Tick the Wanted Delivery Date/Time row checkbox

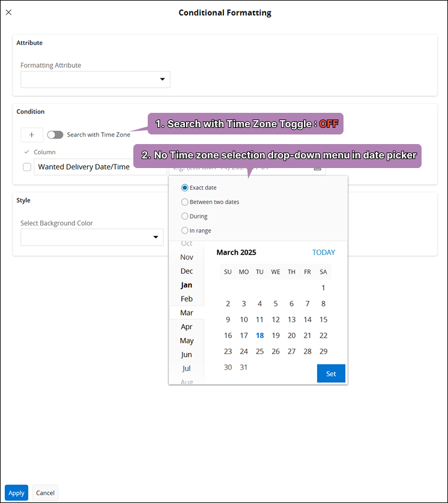(27, 167)
